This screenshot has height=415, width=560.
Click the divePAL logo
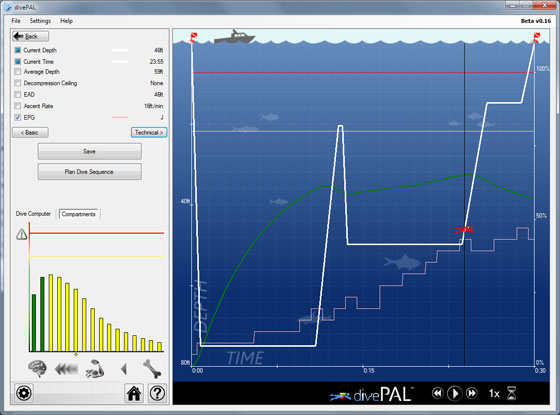click(x=371, y=394)
